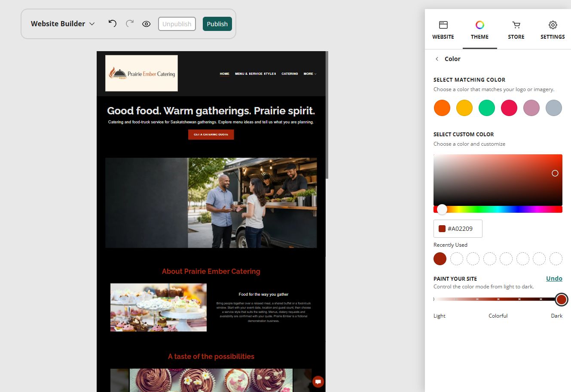The height and width of the screenshot is (392, 571).
Task: Expand the MORE navigation dropdown
Action: point(310,74)
